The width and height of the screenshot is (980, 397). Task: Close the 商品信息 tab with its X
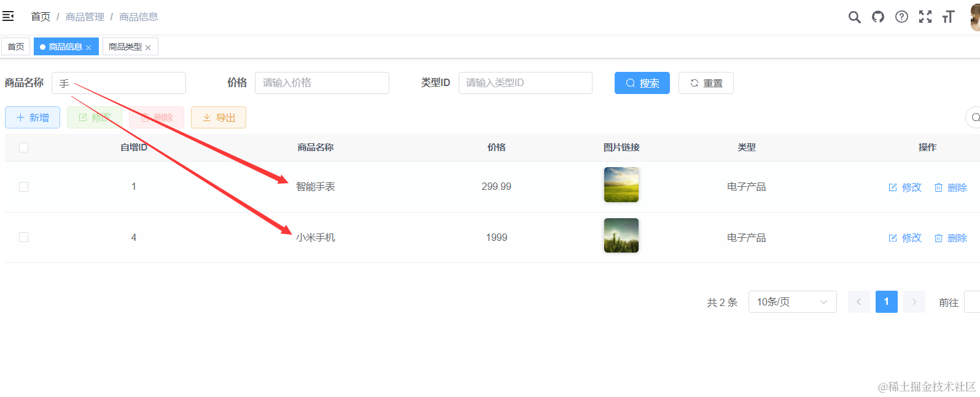pos(88,47)
